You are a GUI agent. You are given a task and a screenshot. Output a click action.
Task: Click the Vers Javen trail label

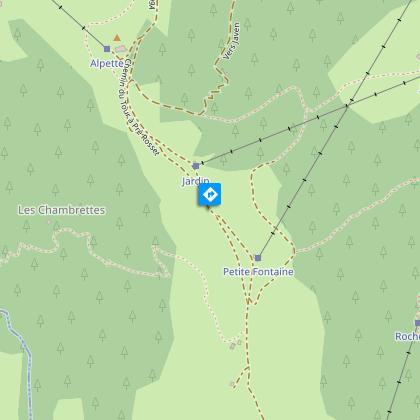point(232,41)
